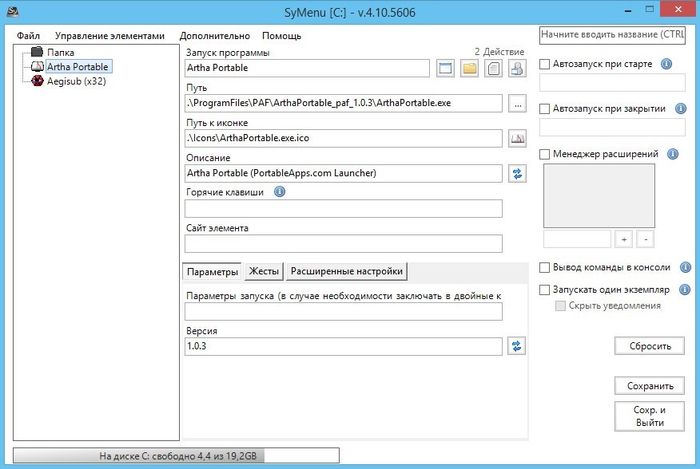This screenshot has height=469, width=700.
Task: Check Вывод команды в консоли
Action: 544,268
